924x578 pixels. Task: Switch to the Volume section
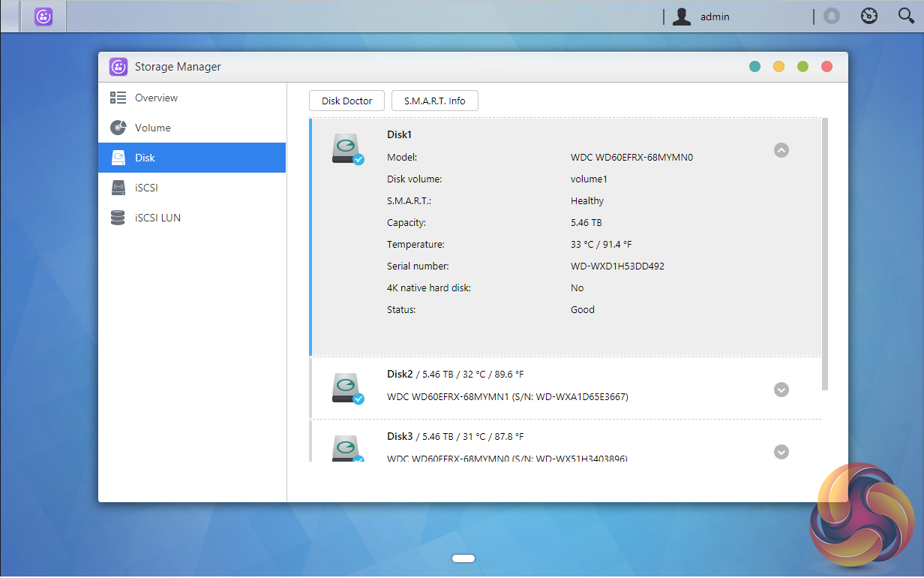(x=152, y=128)
